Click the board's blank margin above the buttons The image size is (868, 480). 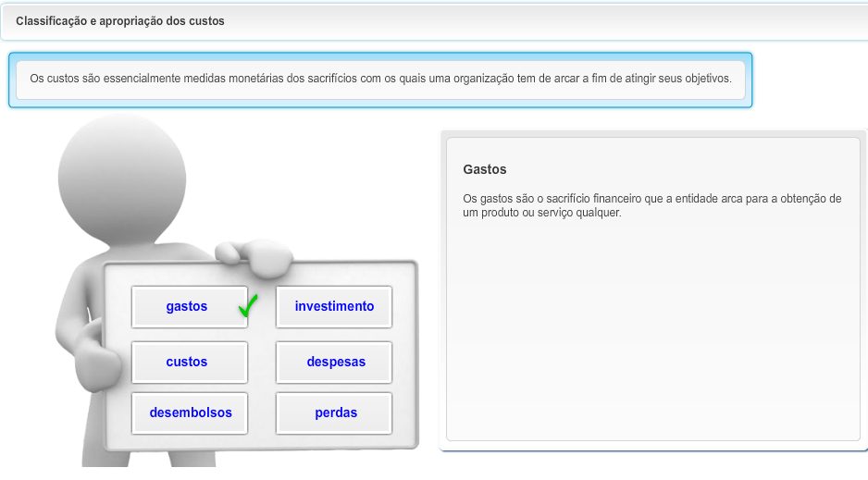pos(259,274)
